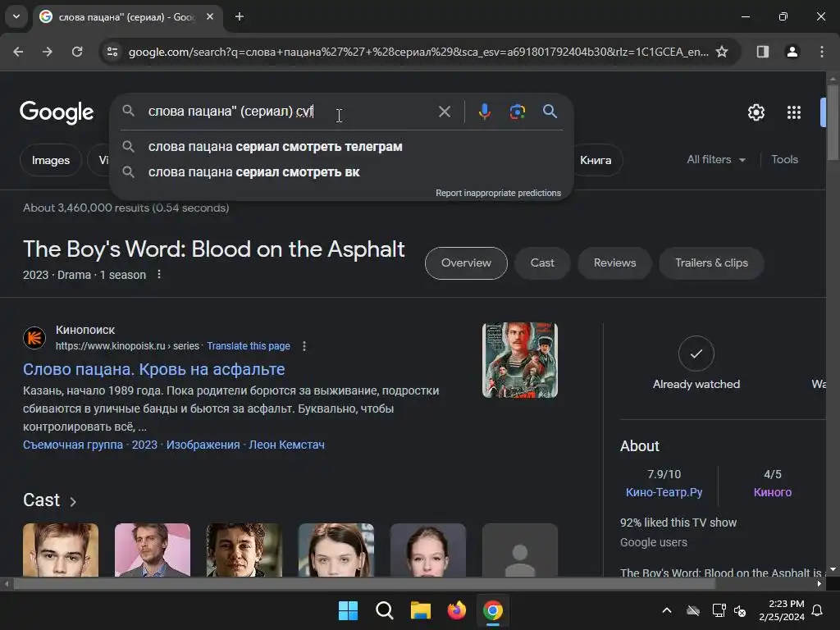
Task: Open Chrome's three-dot menu
Action: [x=822, y=52]
